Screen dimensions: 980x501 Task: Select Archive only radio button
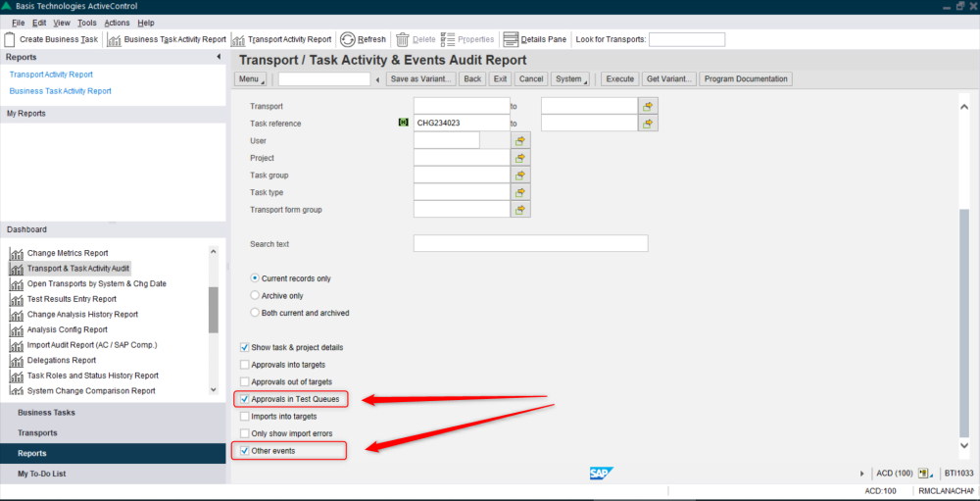255,295
